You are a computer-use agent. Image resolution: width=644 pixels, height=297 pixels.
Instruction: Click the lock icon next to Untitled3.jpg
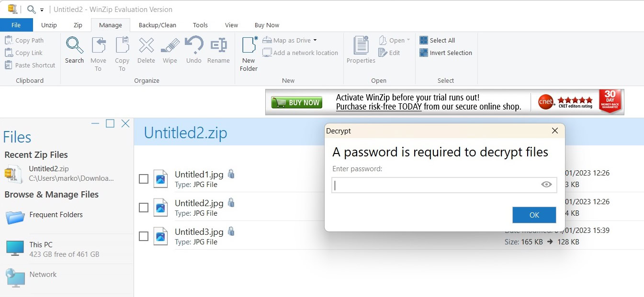click(x=231, y=231)
